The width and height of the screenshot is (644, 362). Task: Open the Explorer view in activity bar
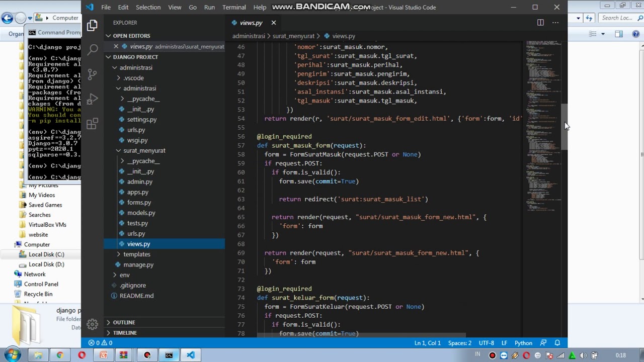(x=92, y=26)
